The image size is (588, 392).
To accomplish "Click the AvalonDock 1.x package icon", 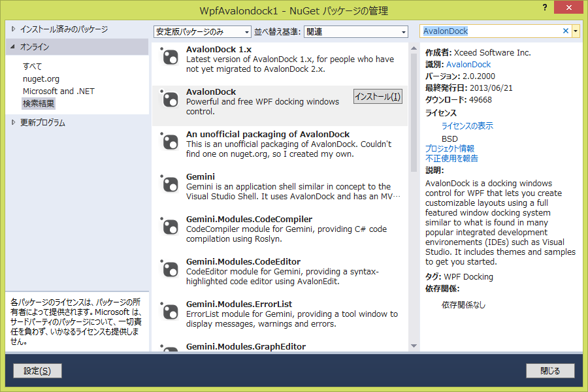I will click(x=171, y=57).
